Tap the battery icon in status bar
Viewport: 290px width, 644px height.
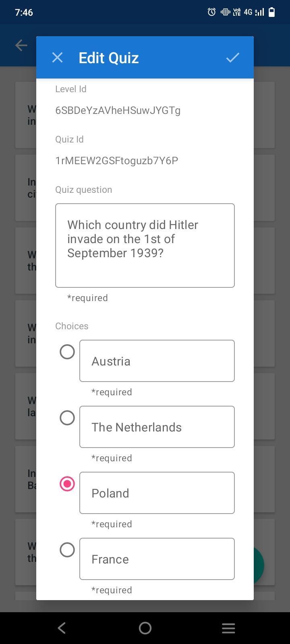tap(272, 12)
